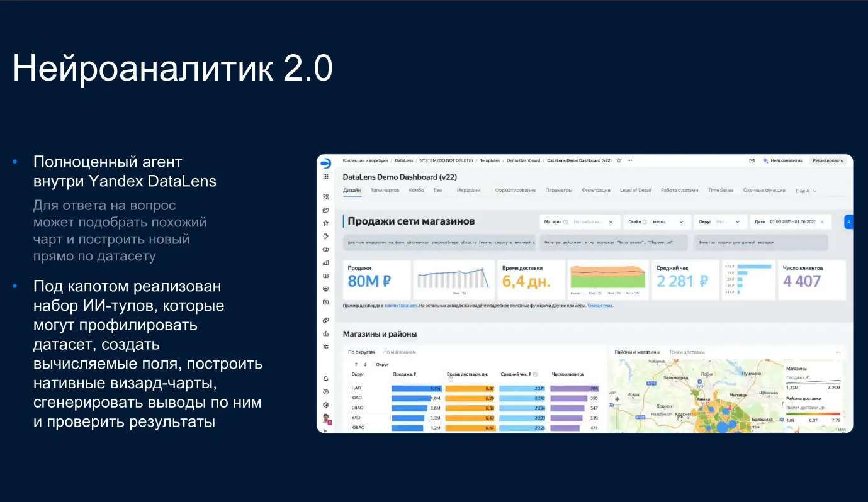Open Коллекции и воркбуки breadcrumb

pos(366,160)
